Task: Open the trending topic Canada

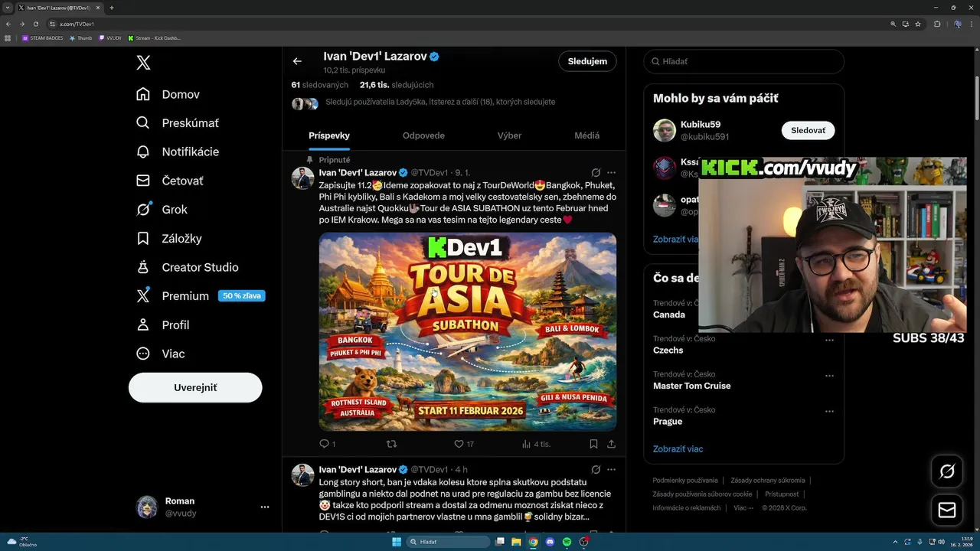Action: (x=669, y=315)
